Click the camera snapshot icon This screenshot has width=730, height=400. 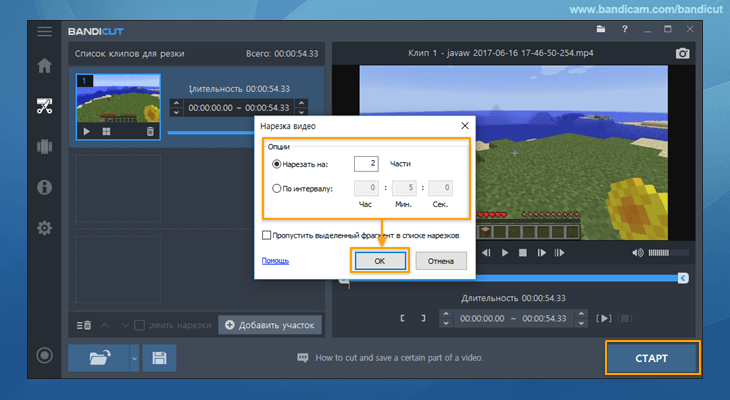point(683,53)
